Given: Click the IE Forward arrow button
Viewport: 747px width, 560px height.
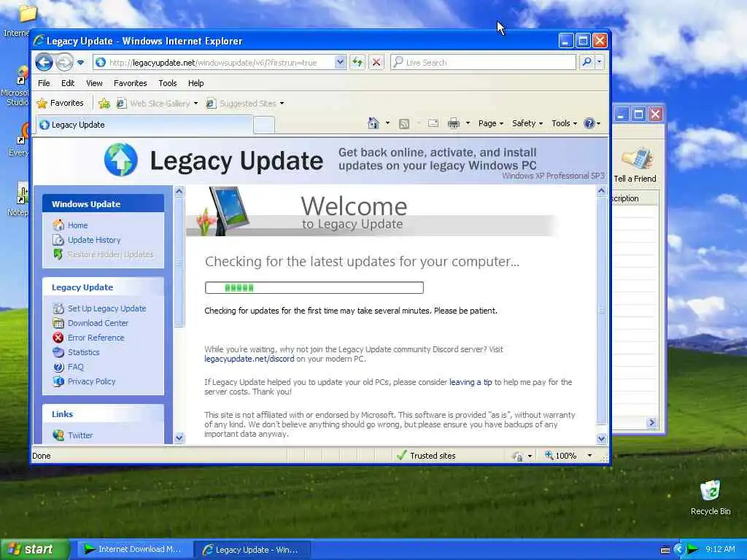Looking at the screenshot, I should (64, 63).
